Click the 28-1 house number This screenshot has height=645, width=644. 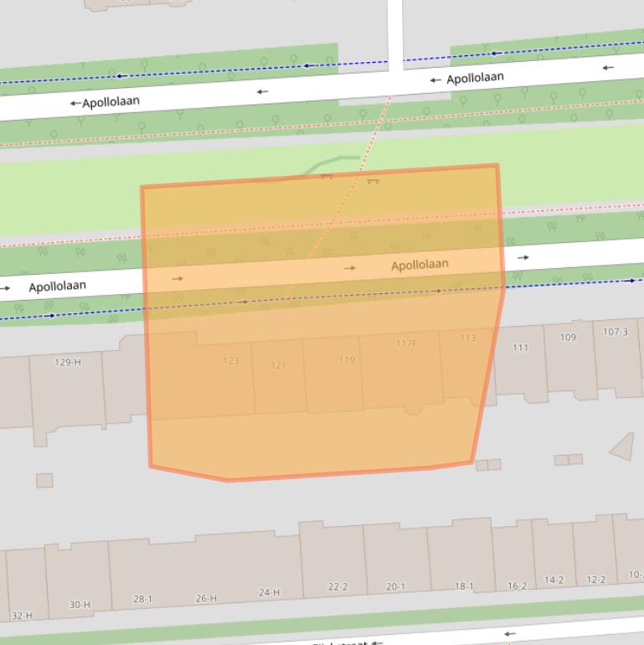[143, 600]
